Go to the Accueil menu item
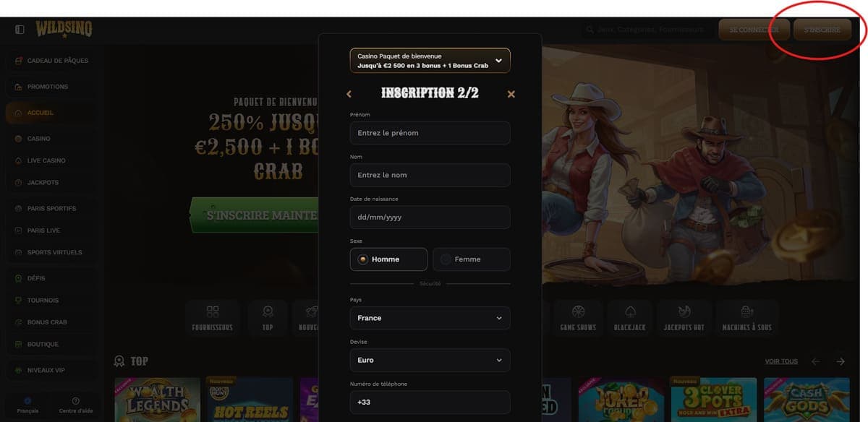This screenshot has width=868, height=422. [43, 113]
